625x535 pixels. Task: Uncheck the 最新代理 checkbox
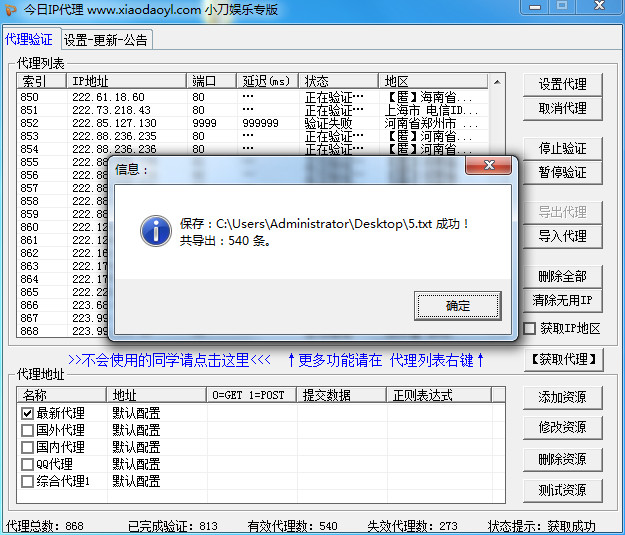(28, 413)
